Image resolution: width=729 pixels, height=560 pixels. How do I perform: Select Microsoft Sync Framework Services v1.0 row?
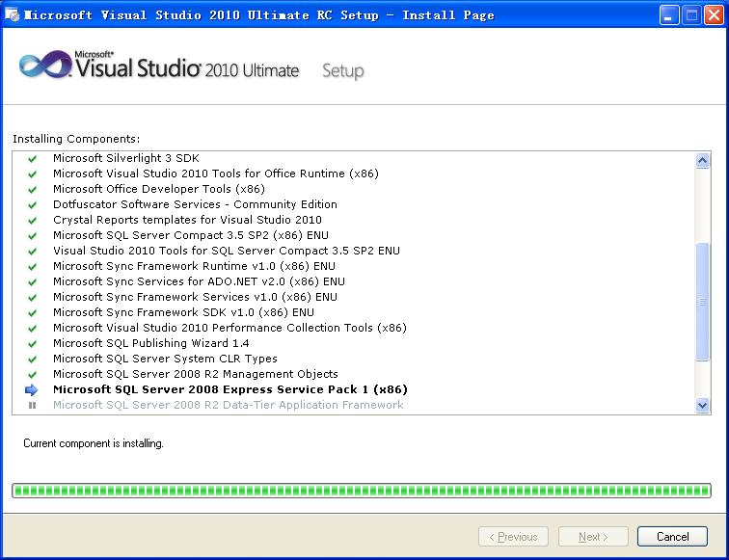[x=195, y=297]
